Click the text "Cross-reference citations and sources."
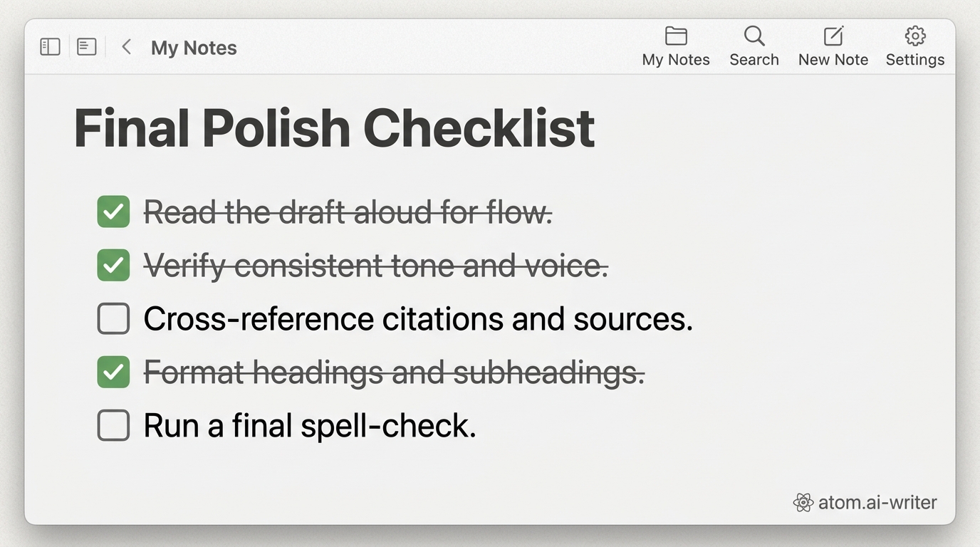 point(418,319)
